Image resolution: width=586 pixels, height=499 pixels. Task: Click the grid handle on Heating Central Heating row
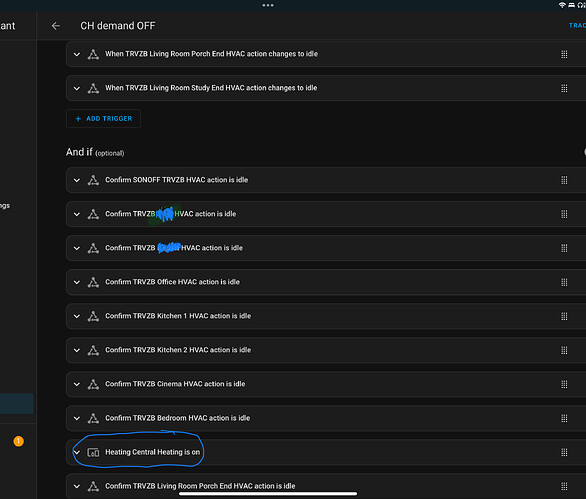[x=564, y=452]
